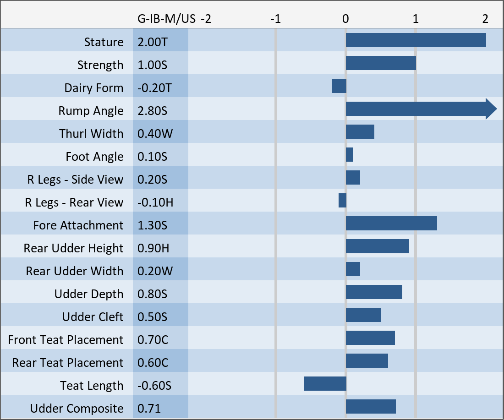Select the Udder Cleft label

93,317
